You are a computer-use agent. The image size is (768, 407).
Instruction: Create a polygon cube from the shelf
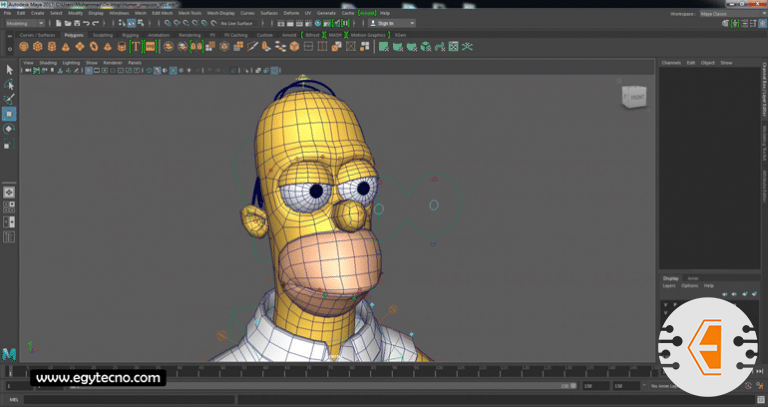coord(38,47)
